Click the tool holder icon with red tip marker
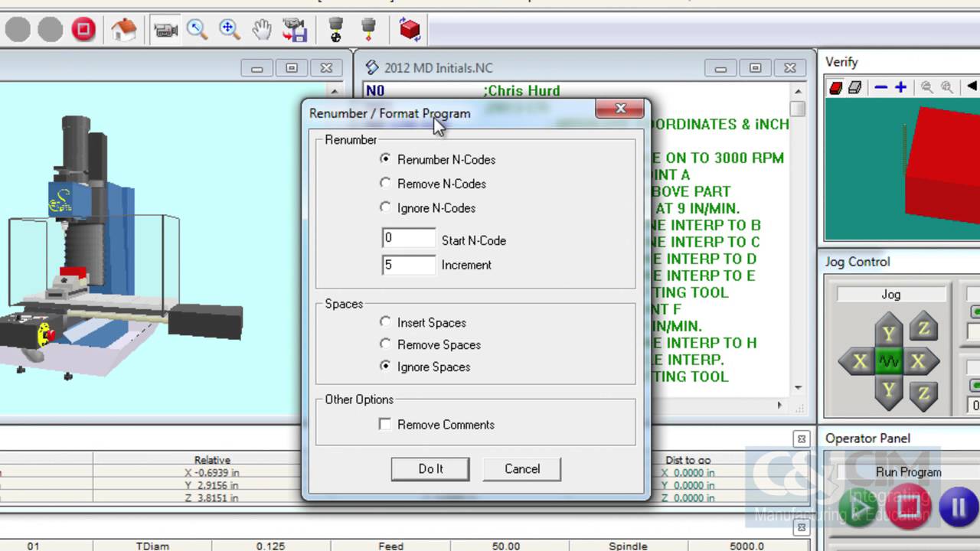980x551 pixels. [x=369, y=30]
